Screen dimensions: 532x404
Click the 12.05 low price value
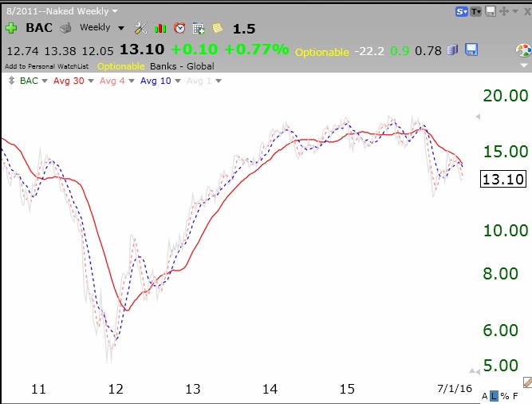pos(98,51)
